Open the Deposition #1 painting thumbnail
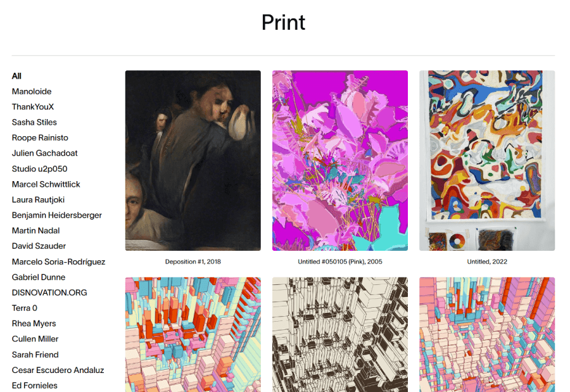Viewport: 570px width, 392px height. click(x=193, y=160)
